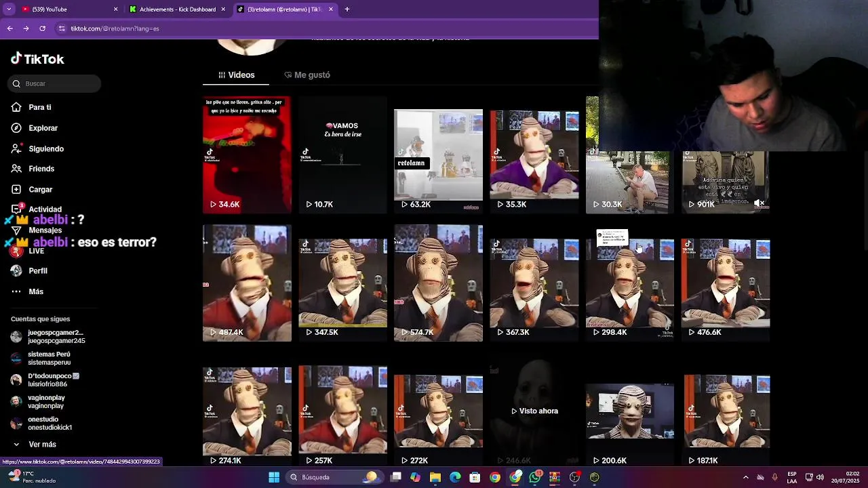The image size is (868, 488).
Task: Open Friends section
Action: click(41, 169)
